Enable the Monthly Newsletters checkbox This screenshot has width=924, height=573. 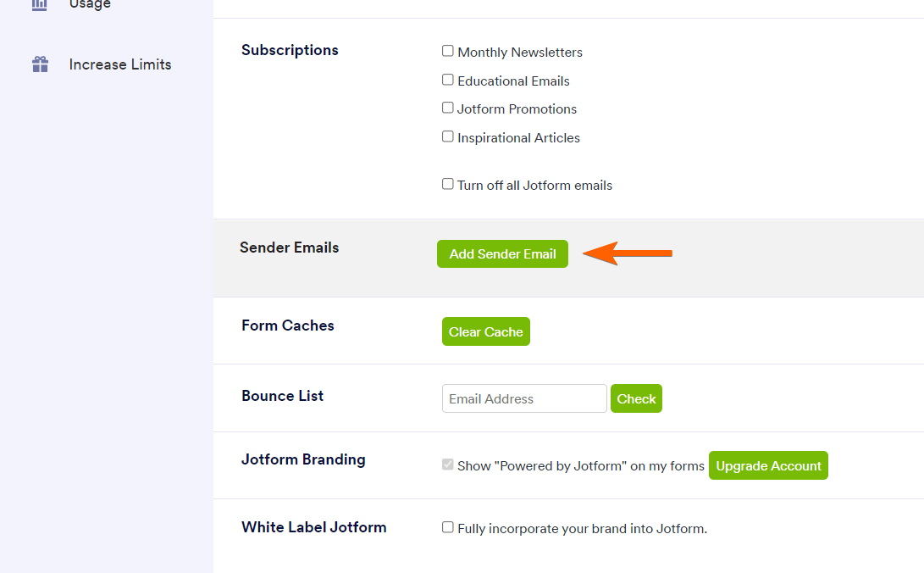(x=448, y=51)
